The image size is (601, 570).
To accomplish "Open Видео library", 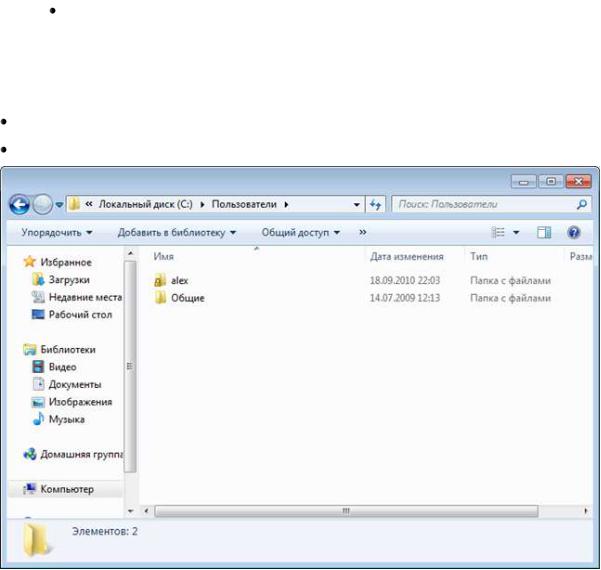I will (62, 367).
